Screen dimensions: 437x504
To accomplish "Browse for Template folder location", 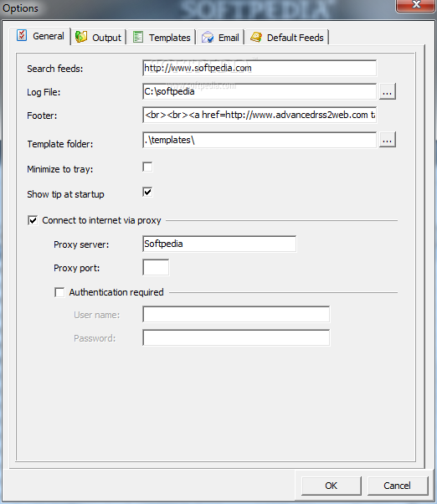I will click(388, 140).
